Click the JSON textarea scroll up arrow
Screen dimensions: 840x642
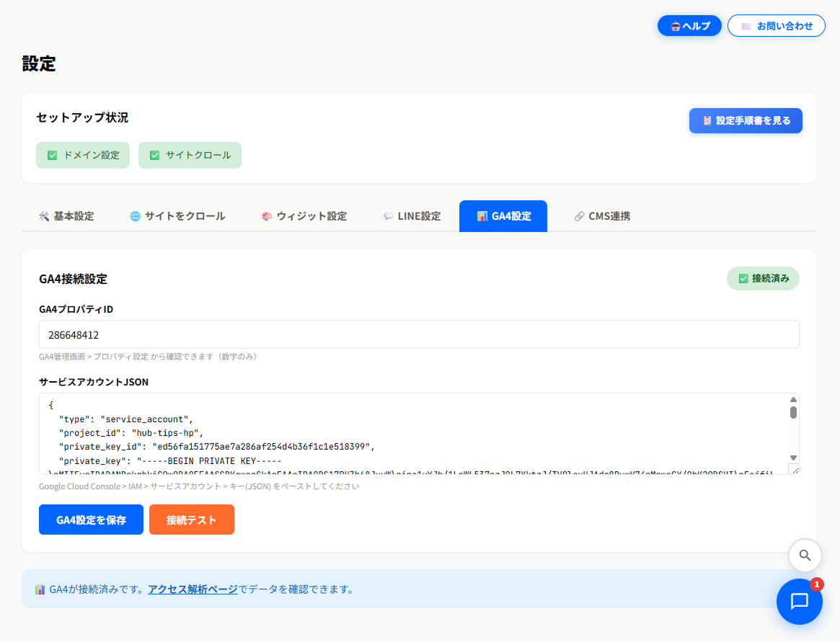[793, 399]
